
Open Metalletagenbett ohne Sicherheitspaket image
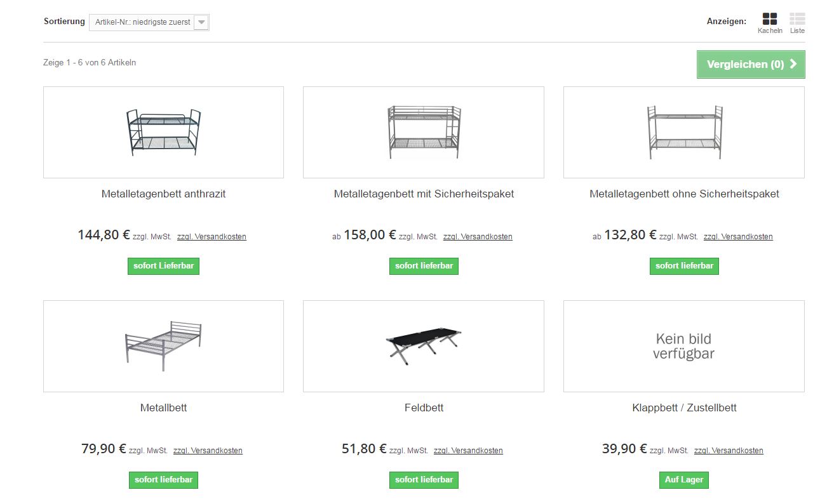(x=684, y=132)
